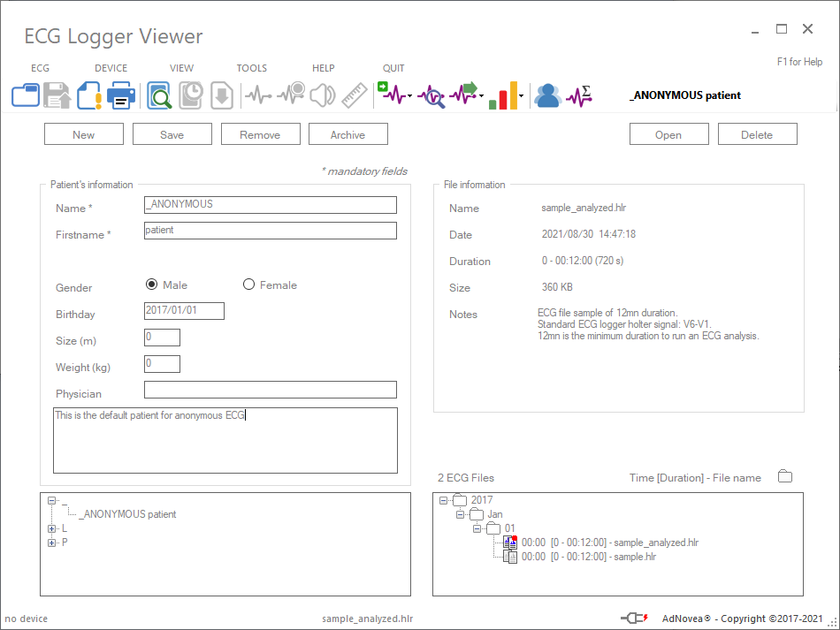Open the VIEW menu
This screenshot has height=630, width=840.
click(181, 68)
